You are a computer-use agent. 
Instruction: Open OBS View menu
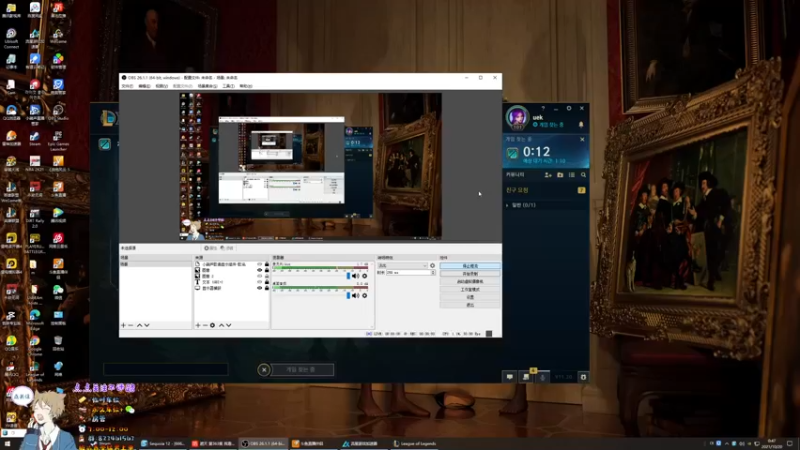(162, 86)
